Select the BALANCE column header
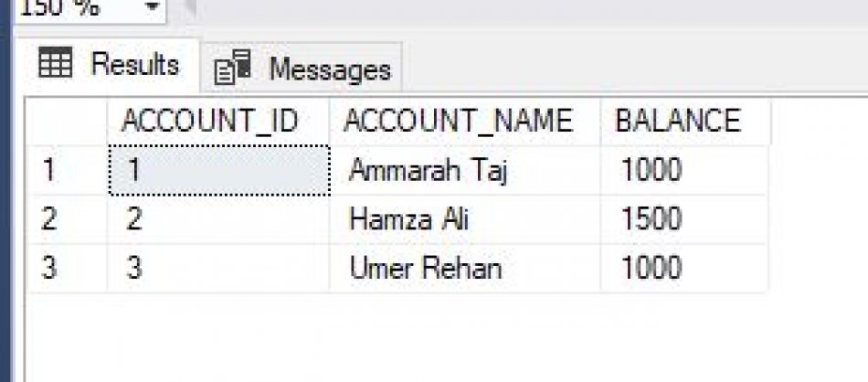Image resolution: width=868 pixels, height=382 pixels. coord(684,122)
